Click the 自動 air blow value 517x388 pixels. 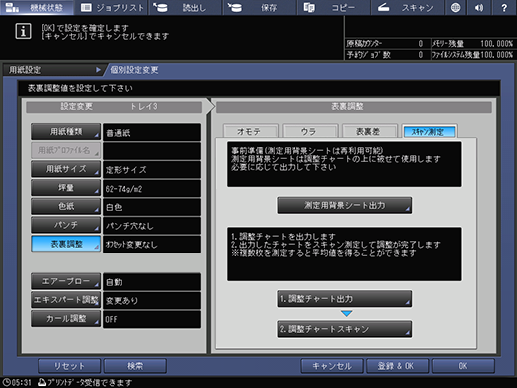pyautogui.click(x=152, y=282)
